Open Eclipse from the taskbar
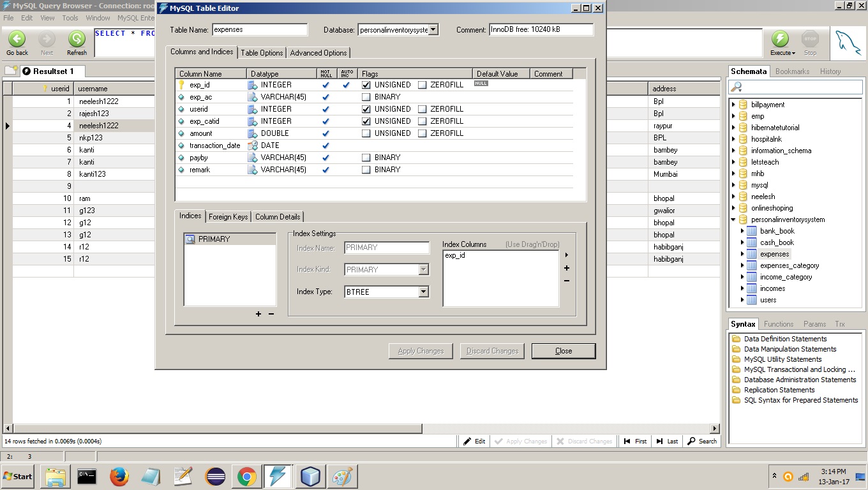 [x=214, y=477]
